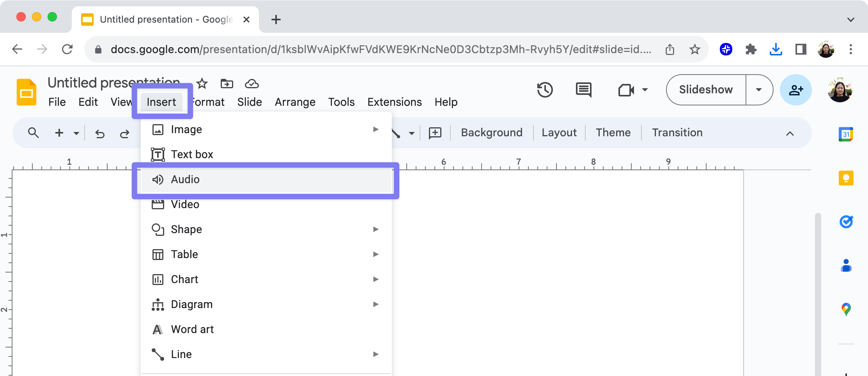Image resolution: width=868 pixels, height=376 pixels.
Task: Add comment toolbar icon
Action: coord(435,133)
